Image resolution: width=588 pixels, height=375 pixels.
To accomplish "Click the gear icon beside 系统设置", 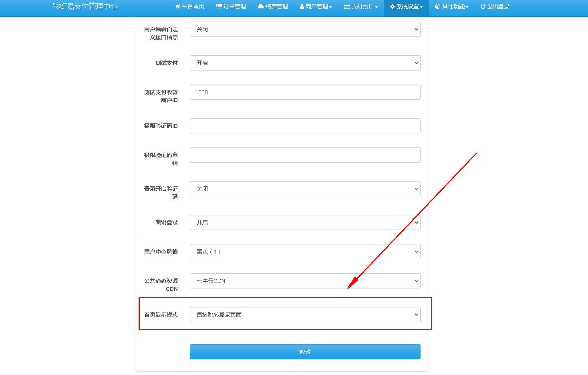I will pyautogui.click(x=393, y=6).
